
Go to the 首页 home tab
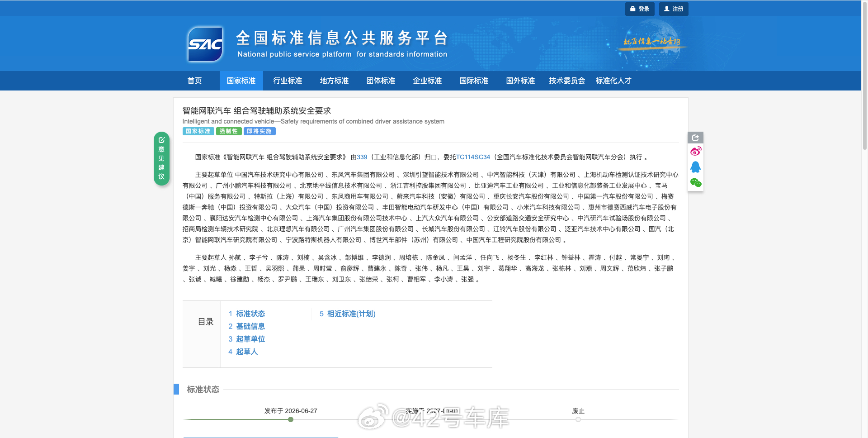click(194, 81)
